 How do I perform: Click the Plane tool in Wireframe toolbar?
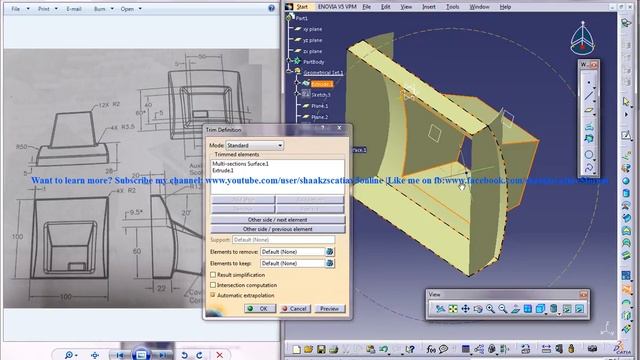589,110
